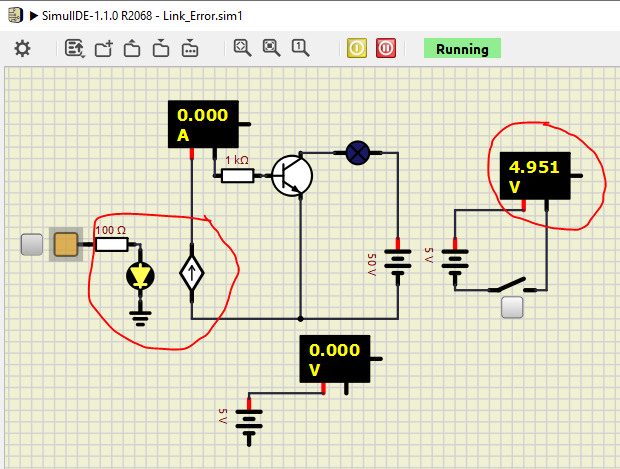The width and height of the screenshot is (620, 469).
Task: Select the ammeter showing 0.000 A
Action: [201, 124]
